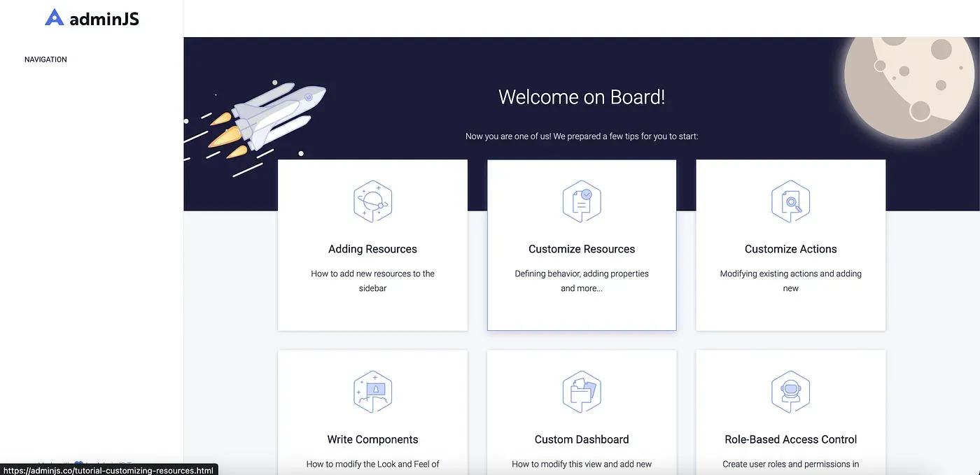The width and height of the screenshot is (980, 475).
Task: Click the Adding Resources planet icon
Action: point(372,201)
